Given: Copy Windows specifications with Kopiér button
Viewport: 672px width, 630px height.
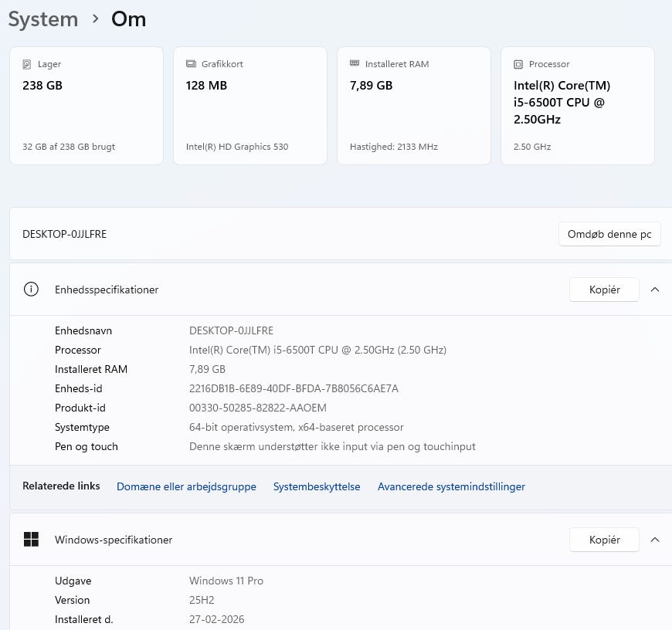Looking at the screenshot, I should pos(604,540).
